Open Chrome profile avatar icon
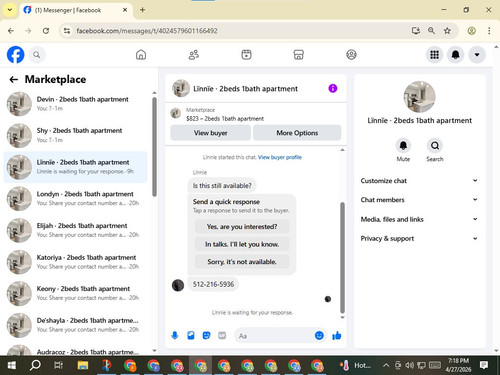The width and height of the screenshot is (500, 375). pos(471,31)
